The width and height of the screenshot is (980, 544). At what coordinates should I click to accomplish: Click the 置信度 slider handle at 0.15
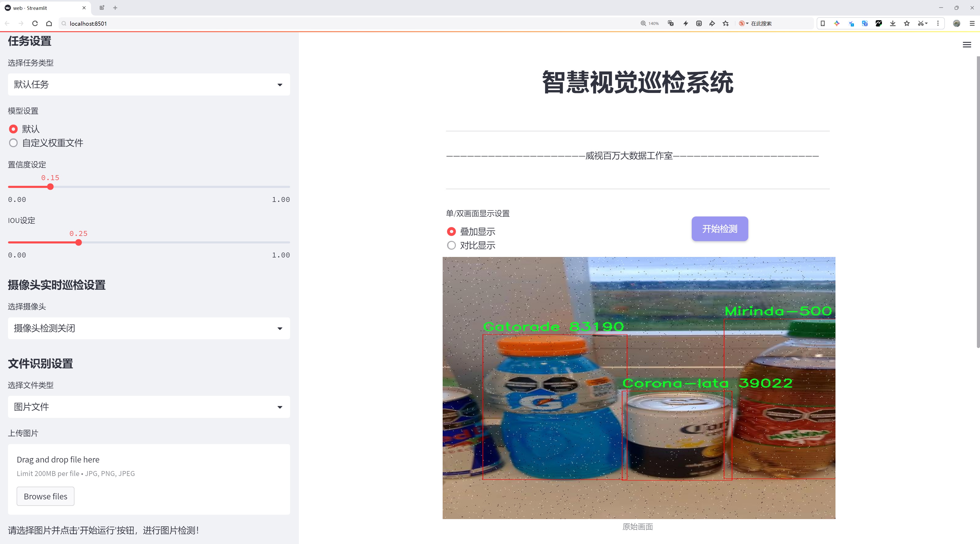(x=50, y=187)
